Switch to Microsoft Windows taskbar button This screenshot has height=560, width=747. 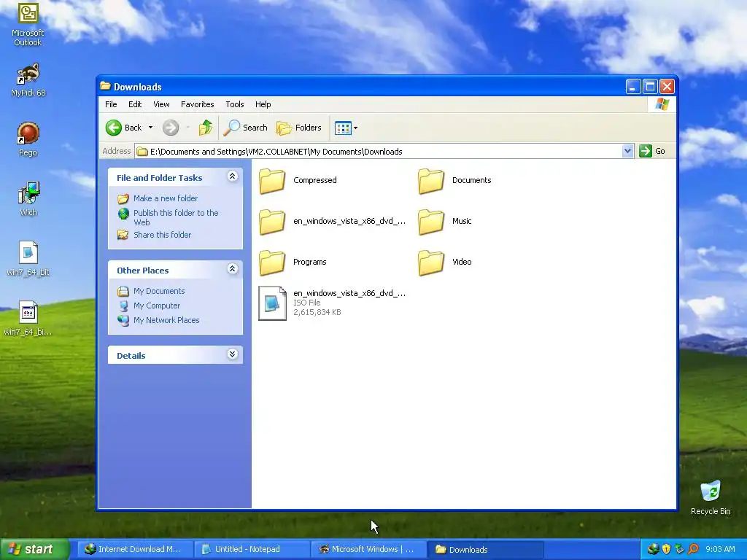coord(368,549)
